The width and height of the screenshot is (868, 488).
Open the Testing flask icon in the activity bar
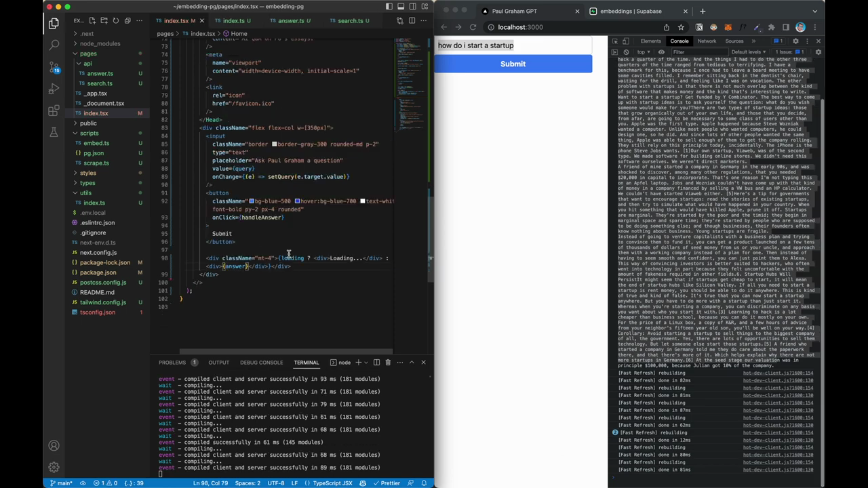pyautogui.click(x=54, y=132)
